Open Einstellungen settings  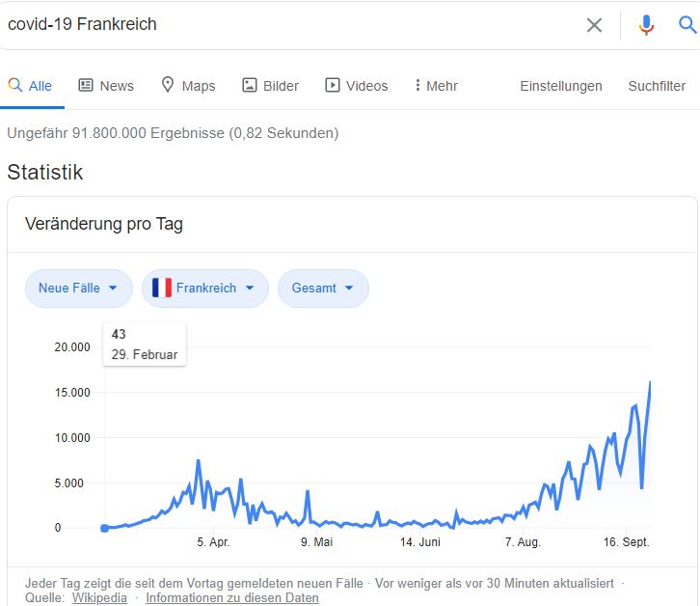[561, 86]
